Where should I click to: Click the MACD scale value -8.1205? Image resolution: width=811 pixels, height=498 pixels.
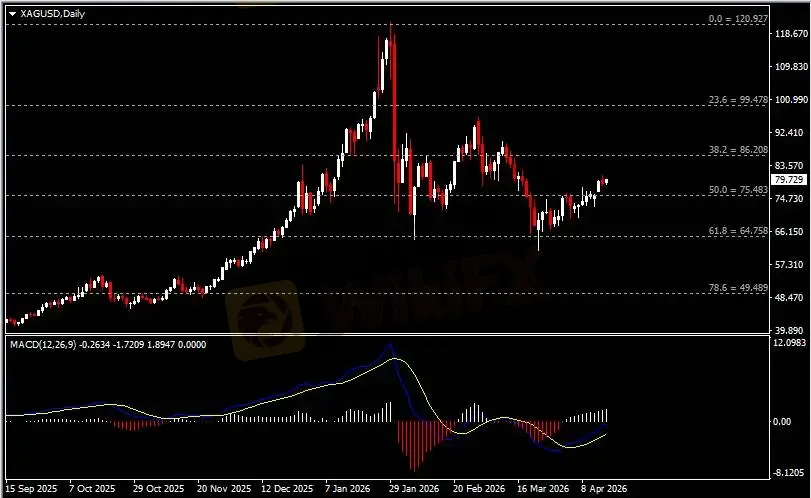790,473
